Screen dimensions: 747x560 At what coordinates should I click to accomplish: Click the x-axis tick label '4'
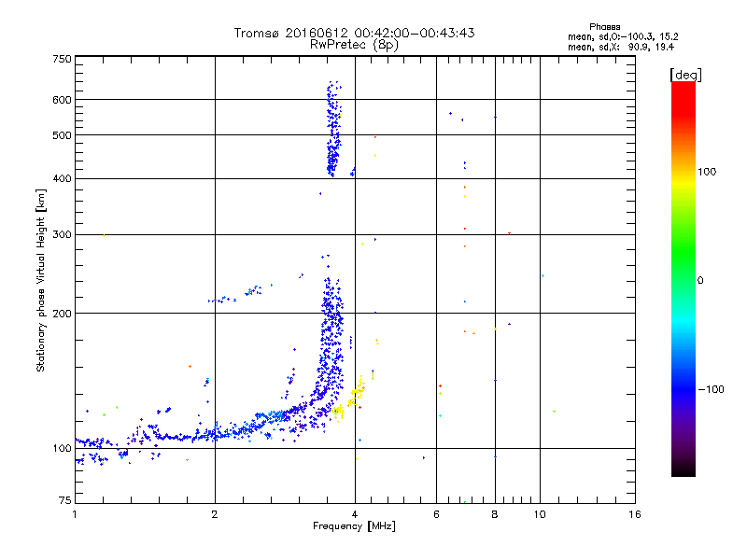pyautogui.click(x=355, y=514)
